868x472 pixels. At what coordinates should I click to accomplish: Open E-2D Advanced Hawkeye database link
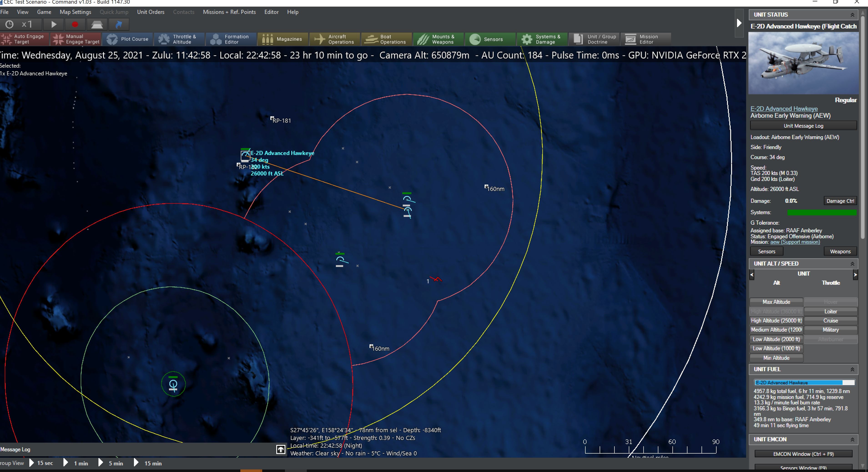pos(784,109)
